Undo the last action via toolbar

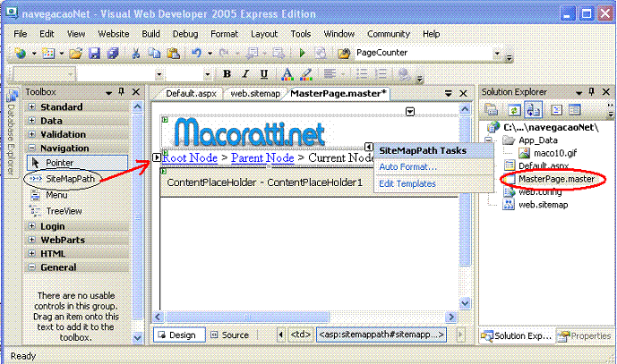click(196, 53)
